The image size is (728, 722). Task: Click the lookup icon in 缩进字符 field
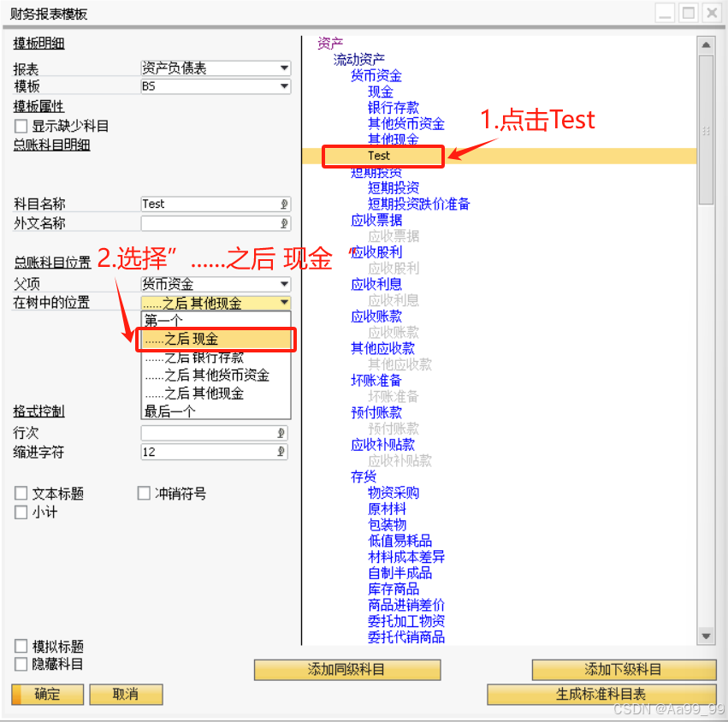281,452
